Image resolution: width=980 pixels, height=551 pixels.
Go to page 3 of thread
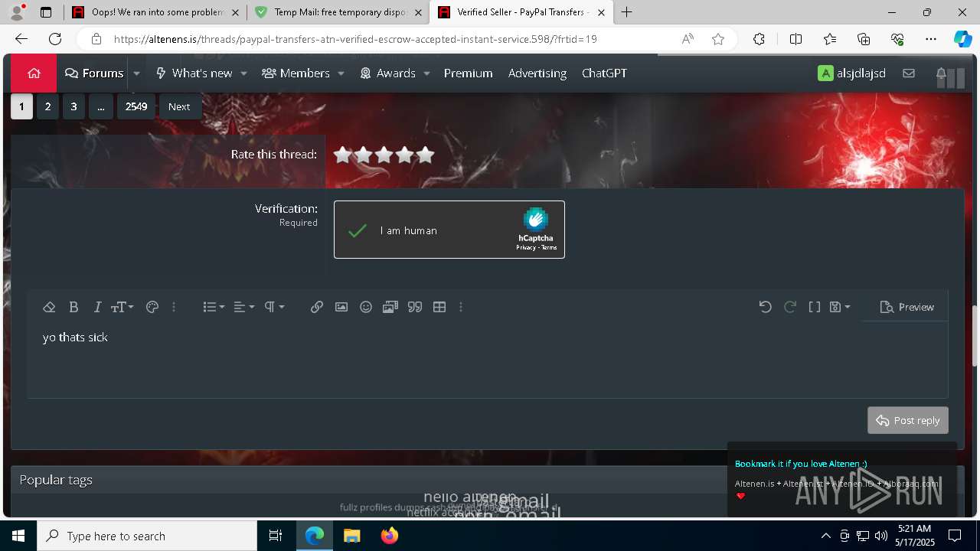(x=73, y=106)
